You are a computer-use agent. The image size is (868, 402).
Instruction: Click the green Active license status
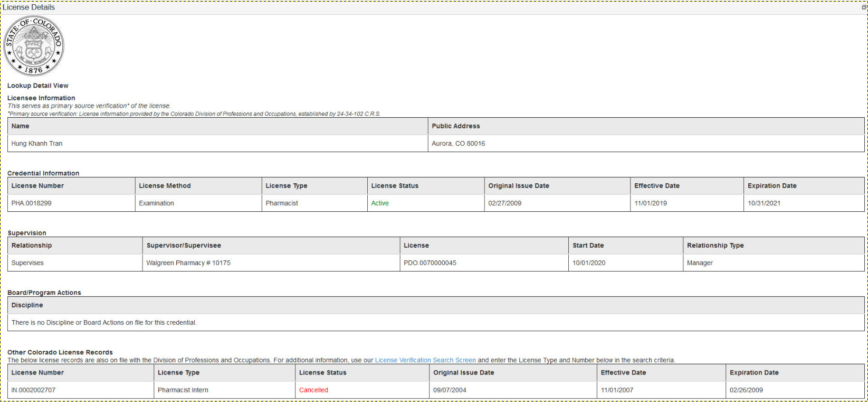point(380,203)
